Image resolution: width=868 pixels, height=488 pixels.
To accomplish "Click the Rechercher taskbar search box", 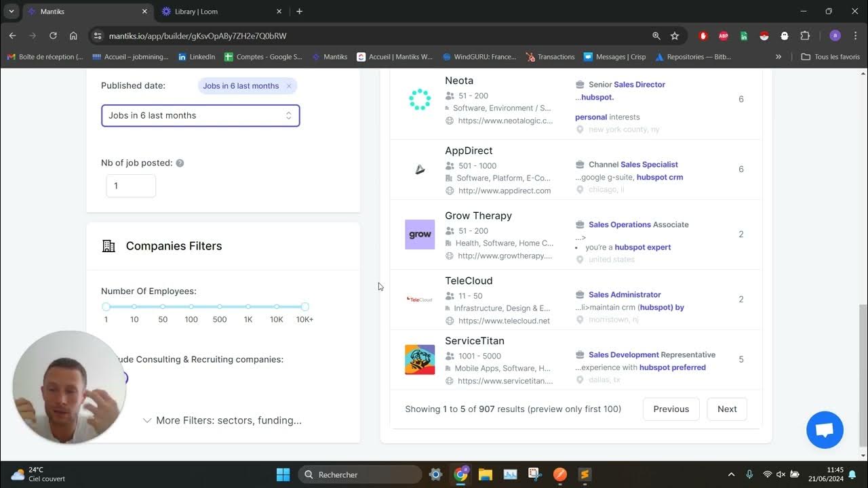I will [x=359, y=474].
